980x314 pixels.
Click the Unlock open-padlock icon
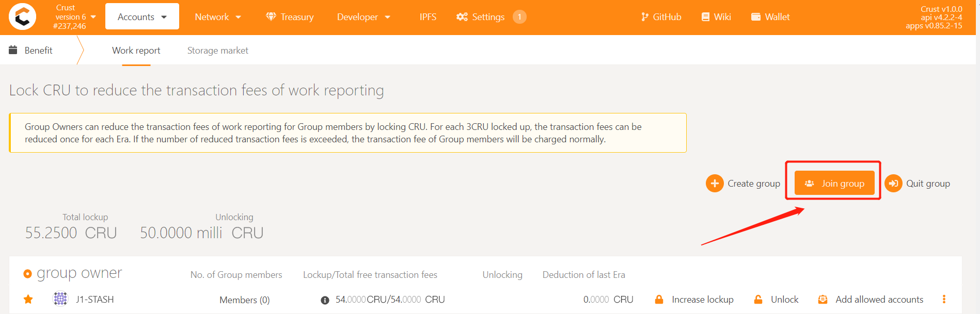758,299
